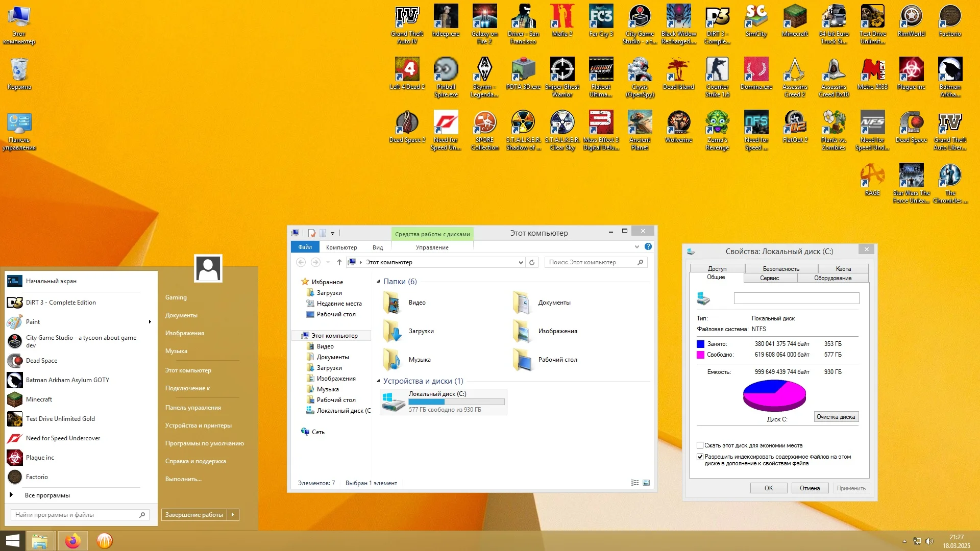Collapse the Папки (6) section
The image size is (980, 551).
(x=378, y=282)
